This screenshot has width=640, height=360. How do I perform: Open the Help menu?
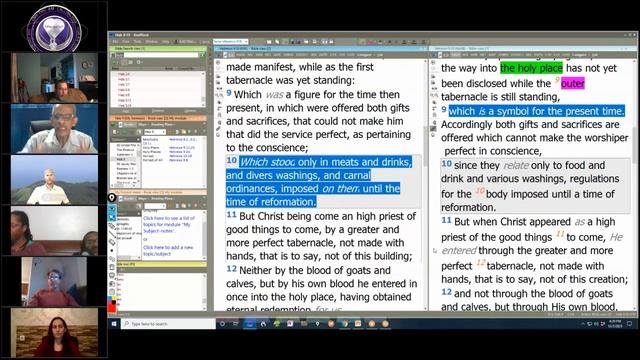(165, 42)
